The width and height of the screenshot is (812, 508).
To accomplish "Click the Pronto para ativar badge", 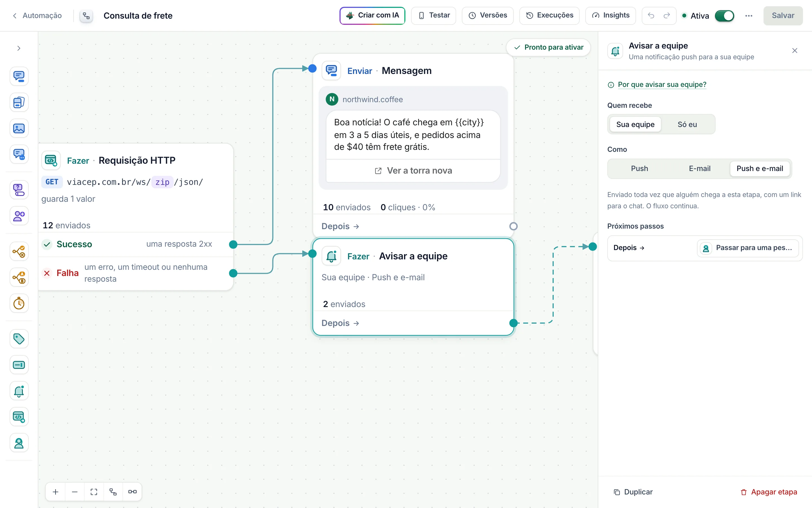I will tap(548, 47).
